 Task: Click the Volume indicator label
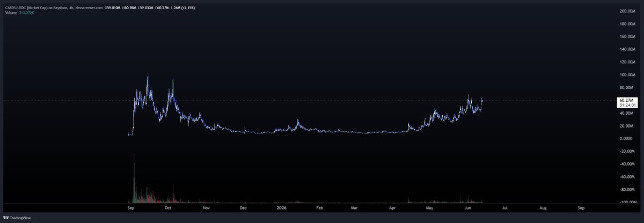coord(11,12)
